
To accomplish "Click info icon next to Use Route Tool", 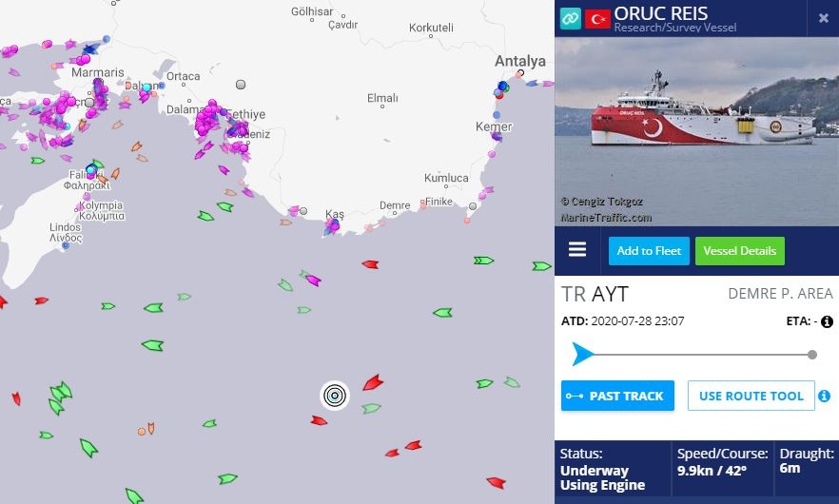I will [825, 396].
